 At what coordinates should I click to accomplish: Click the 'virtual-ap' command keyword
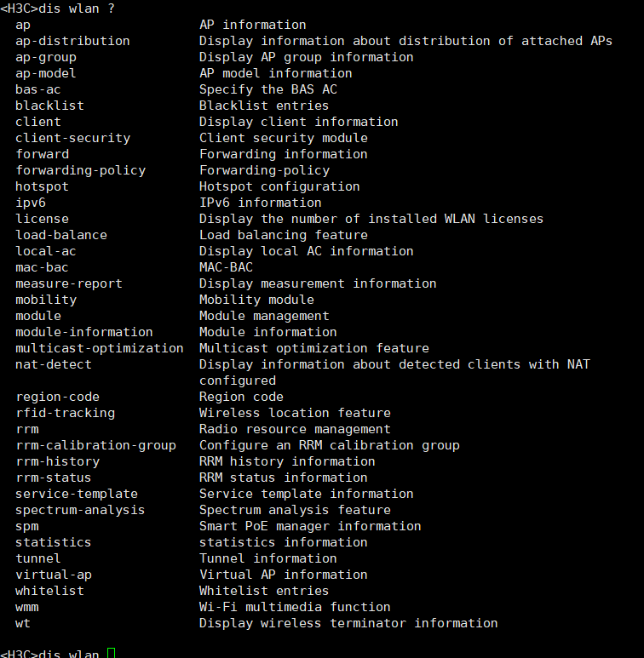pyautogui.click(x=53, y=575)
